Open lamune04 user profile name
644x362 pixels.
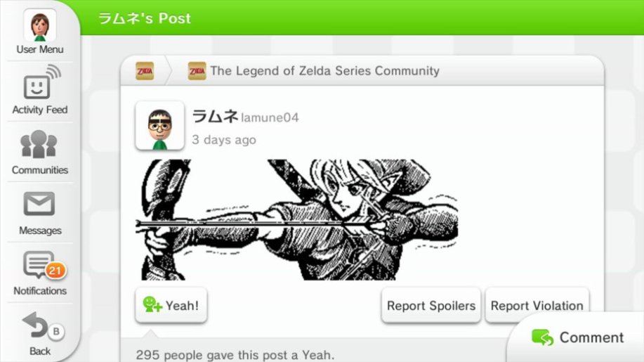pyautogui.click(x=270, y=118)
